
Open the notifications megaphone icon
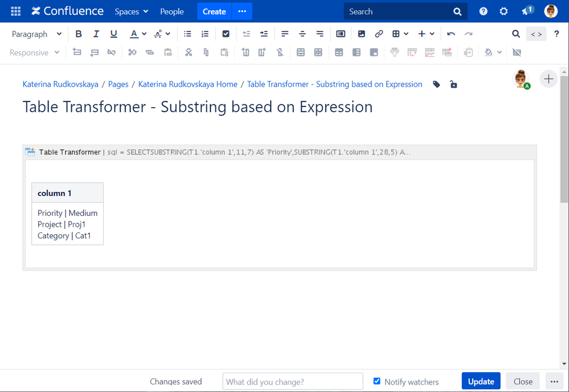click(x=527, y=11)
